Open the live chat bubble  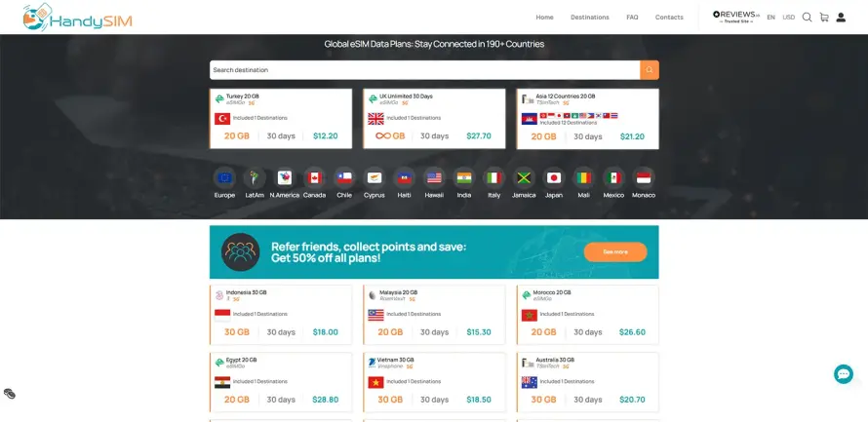pyautogui.click(x=844, y=374)
